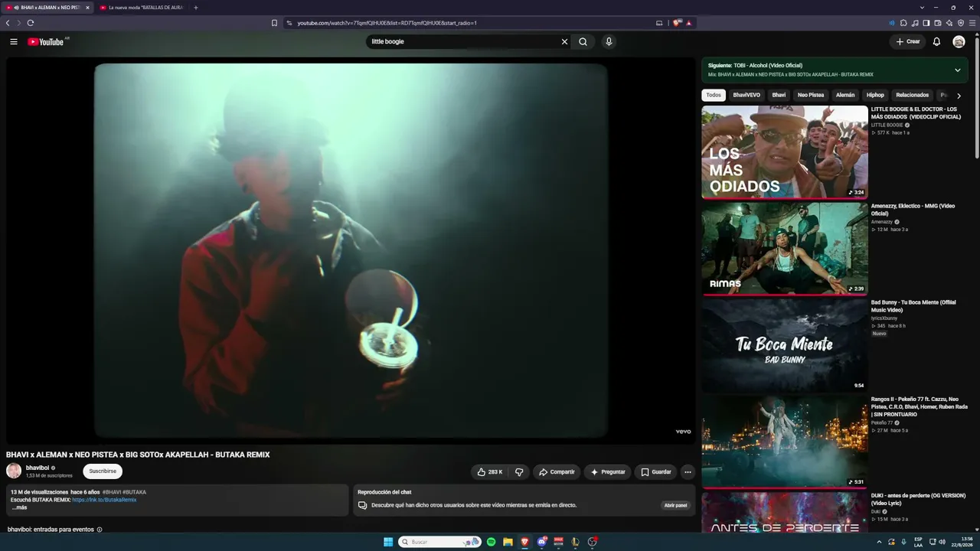Screen dimensions: 980x551
Task: Expand the video description with ...más
Action: point(20,507)
